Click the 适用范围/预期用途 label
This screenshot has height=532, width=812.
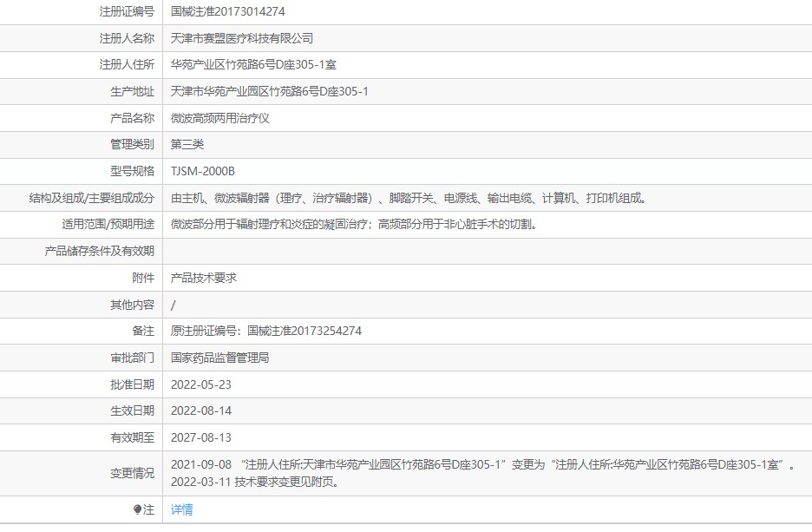[x=108, y=224]
